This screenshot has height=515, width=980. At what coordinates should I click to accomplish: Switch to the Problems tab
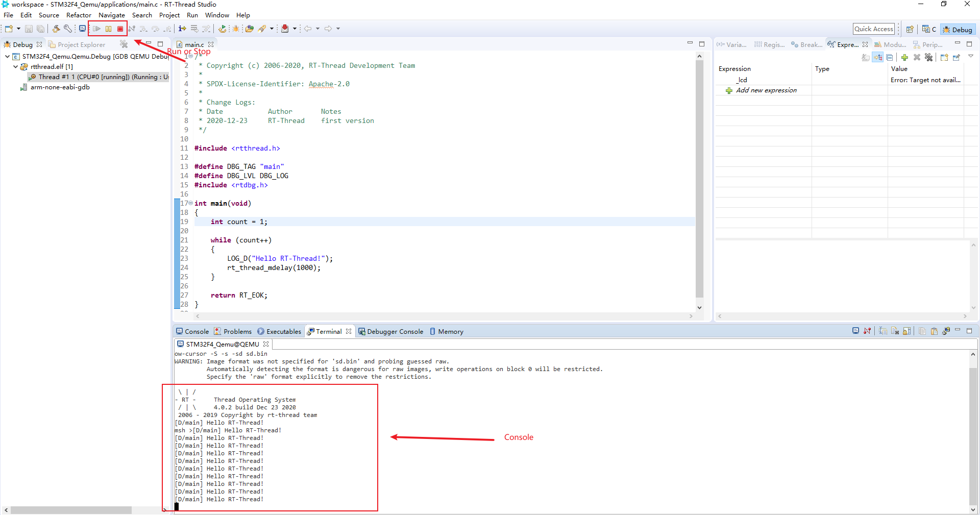tap(233, 332)
